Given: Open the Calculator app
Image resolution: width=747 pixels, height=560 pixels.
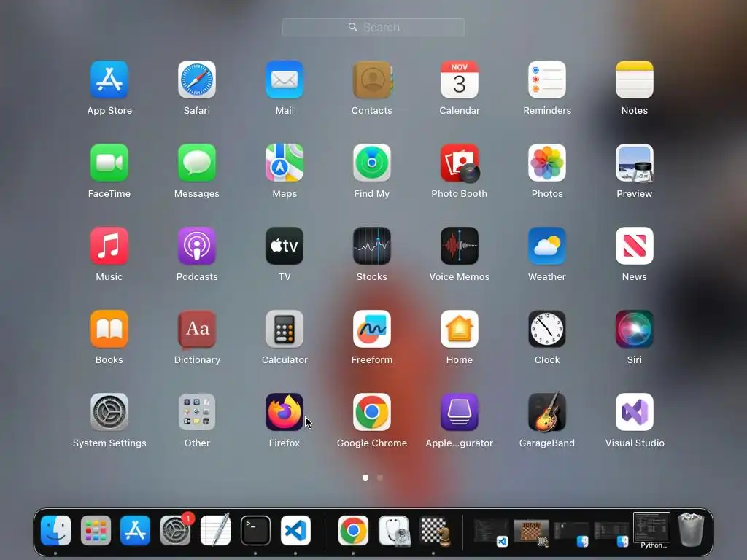Looking at the screenshot, I should [285, 329].
